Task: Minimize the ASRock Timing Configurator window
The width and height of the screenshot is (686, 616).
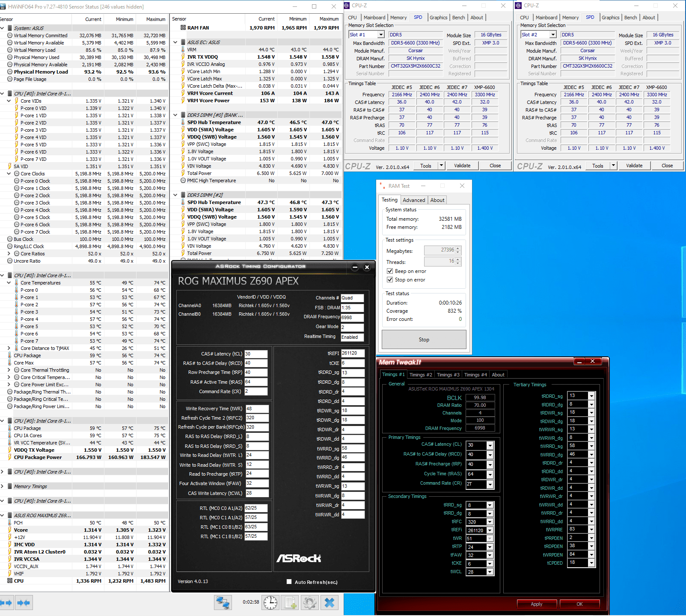Action: [355, 267]
